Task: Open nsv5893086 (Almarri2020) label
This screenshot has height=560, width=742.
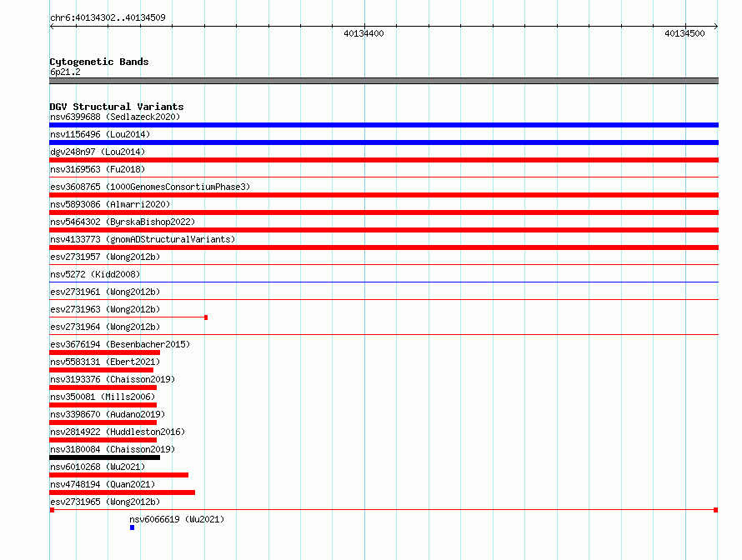Action: pyautogui.click(x=110, y=204)
